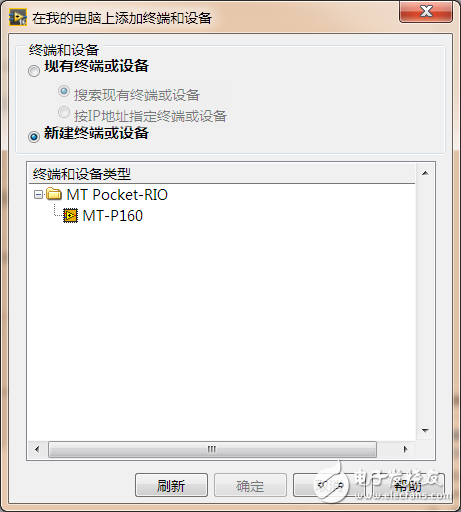Click the list's scroll down arrow
Image resolution: width=461 pixels, height=512 pixels.
[425, 430]
